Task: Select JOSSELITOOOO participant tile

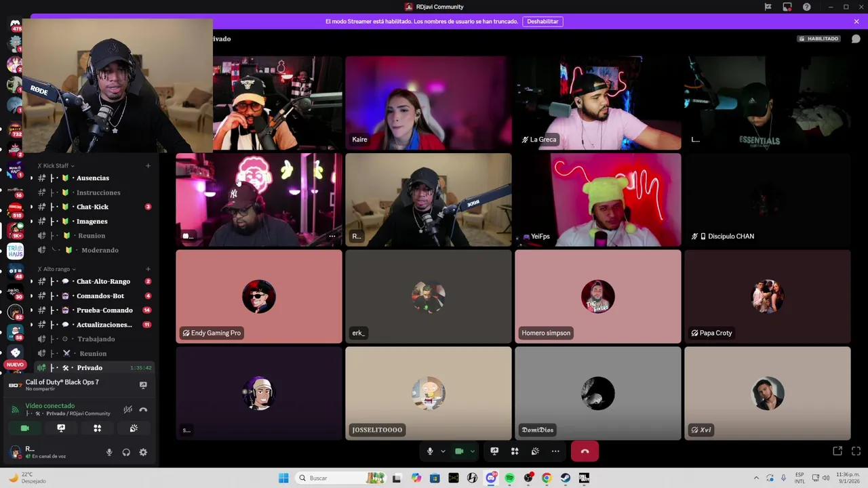Action: click(x=429, y=394)
